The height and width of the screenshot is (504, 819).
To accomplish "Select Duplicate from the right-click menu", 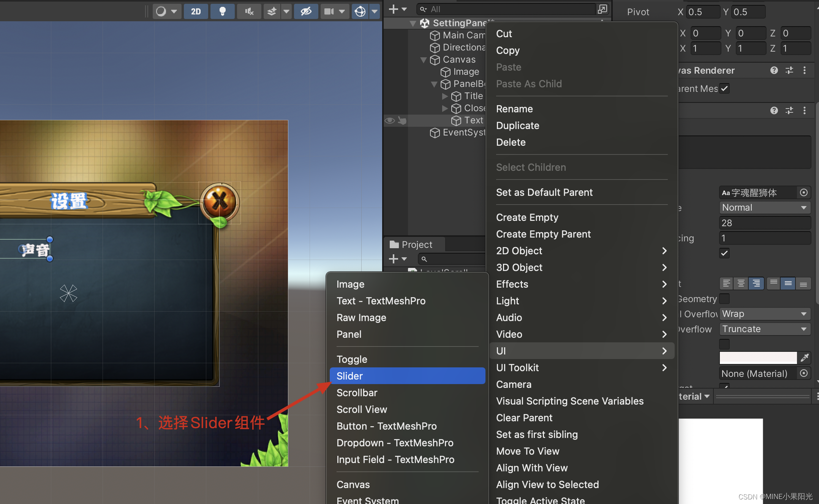I will pyautogui.click(x=517, y=125).
